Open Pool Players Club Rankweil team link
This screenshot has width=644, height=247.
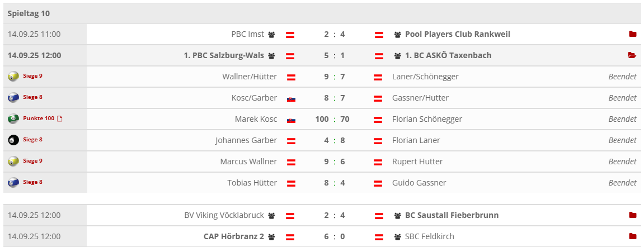click(x=457, y=34)
